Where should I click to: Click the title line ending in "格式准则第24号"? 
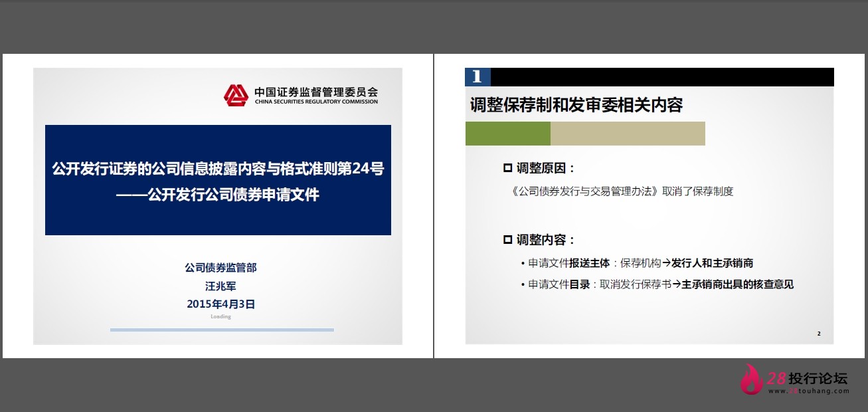coord(218,169)
